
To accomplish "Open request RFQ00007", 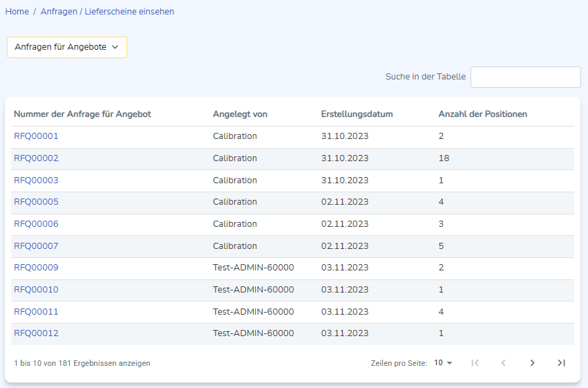I will pyautogui.click(x=36, y=246).
